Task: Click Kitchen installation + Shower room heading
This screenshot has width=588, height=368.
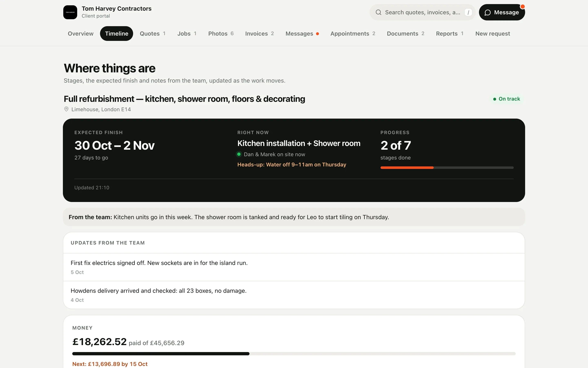Action: click(299, 143)
